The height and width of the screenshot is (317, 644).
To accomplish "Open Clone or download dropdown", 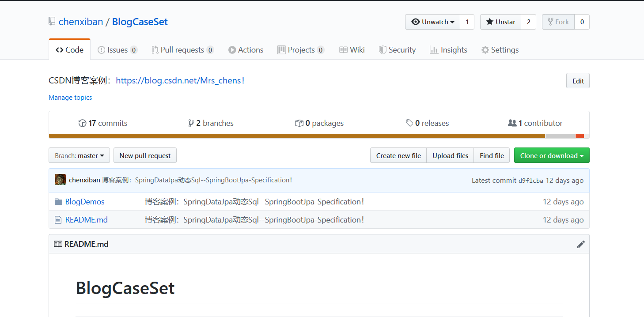I will coord(552,155).
